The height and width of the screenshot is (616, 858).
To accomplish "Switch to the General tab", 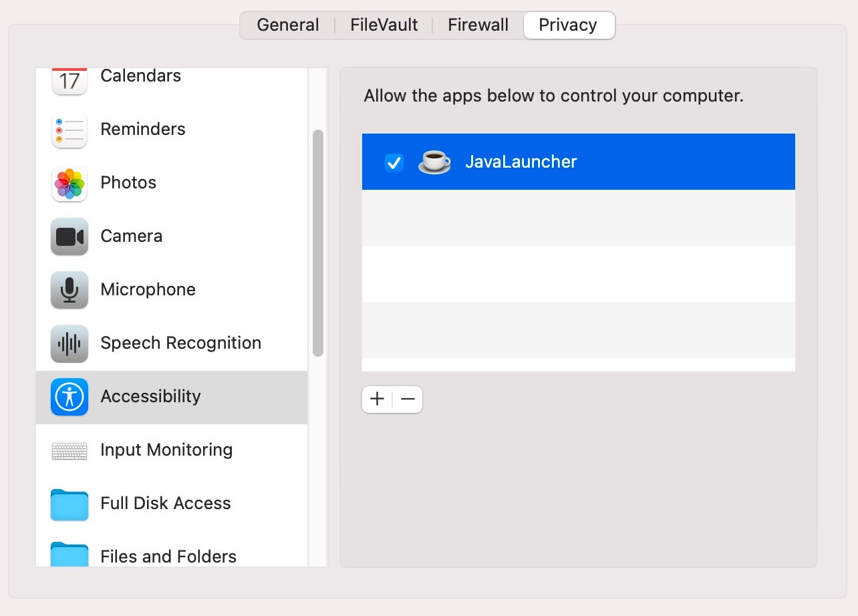I will click(x=287, y=25).
